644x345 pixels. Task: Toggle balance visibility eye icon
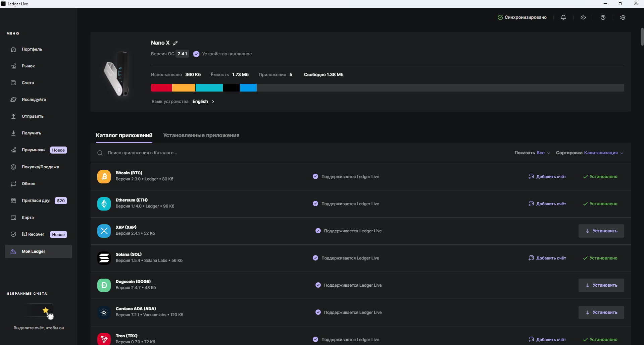(583, 17)
